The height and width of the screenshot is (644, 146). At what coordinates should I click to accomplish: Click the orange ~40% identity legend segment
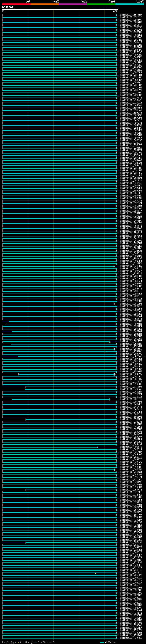tap(45, 4)
